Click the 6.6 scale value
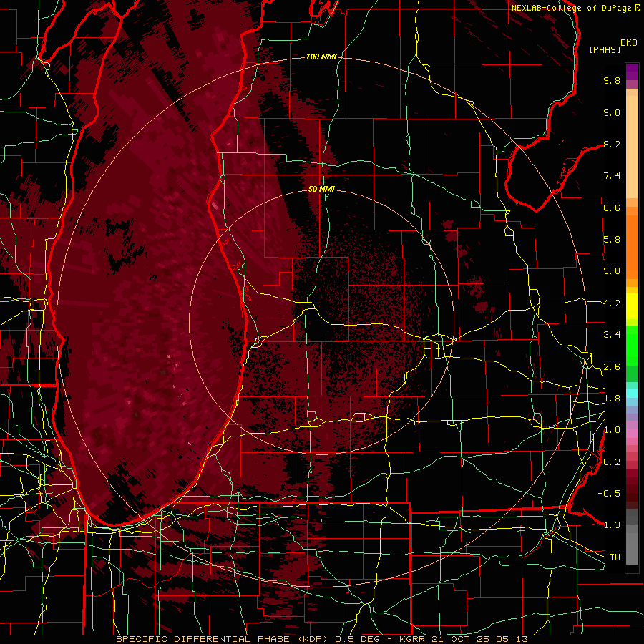Screen dimensions: 644x644 pos(612,208)
